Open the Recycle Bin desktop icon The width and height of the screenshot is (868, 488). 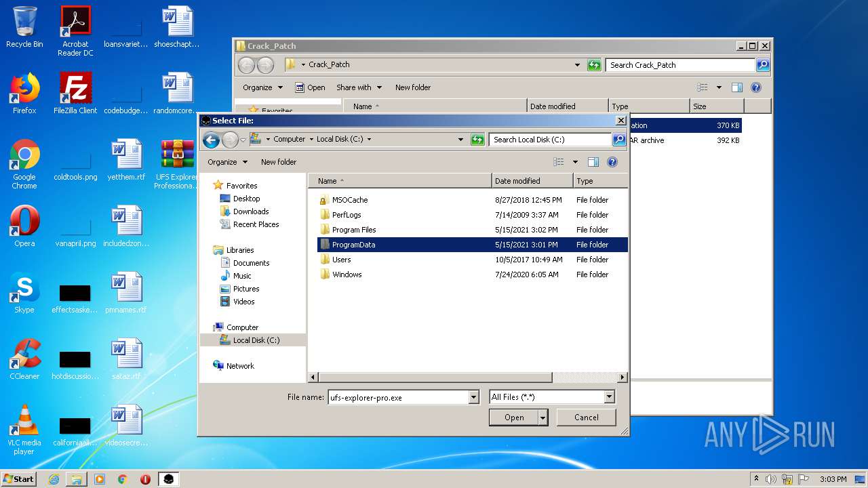point(24,27)
